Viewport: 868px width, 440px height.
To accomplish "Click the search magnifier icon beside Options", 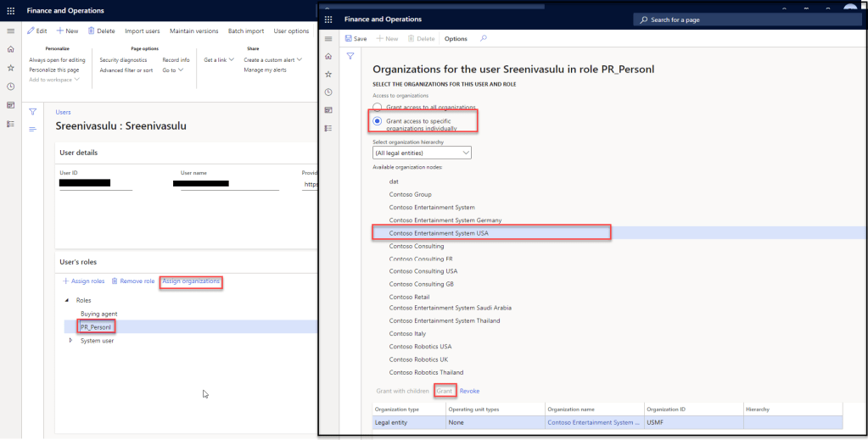I will [x=484, y=38].
